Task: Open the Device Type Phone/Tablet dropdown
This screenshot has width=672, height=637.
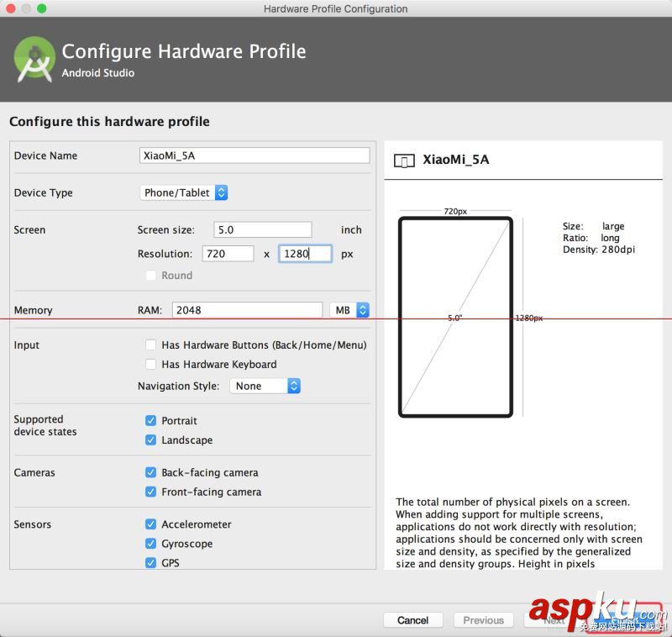Action: click(x=183, y=192)
